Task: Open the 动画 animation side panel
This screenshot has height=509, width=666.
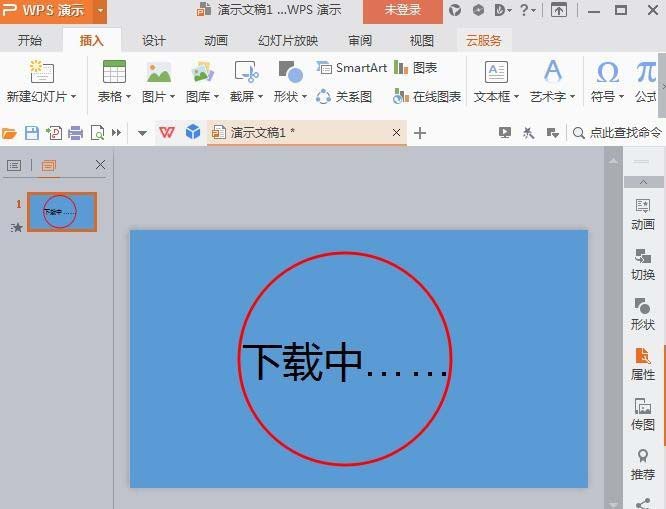Action: click(643, 215)
